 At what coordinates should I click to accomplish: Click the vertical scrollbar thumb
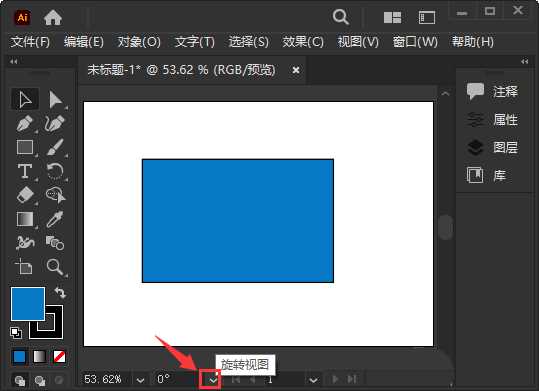(446, 227)
